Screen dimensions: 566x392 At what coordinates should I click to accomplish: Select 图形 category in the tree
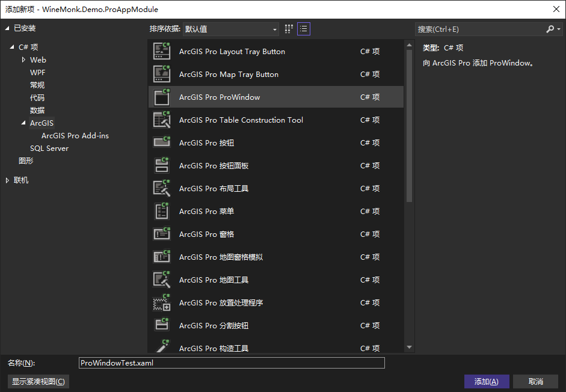(26, 161)
